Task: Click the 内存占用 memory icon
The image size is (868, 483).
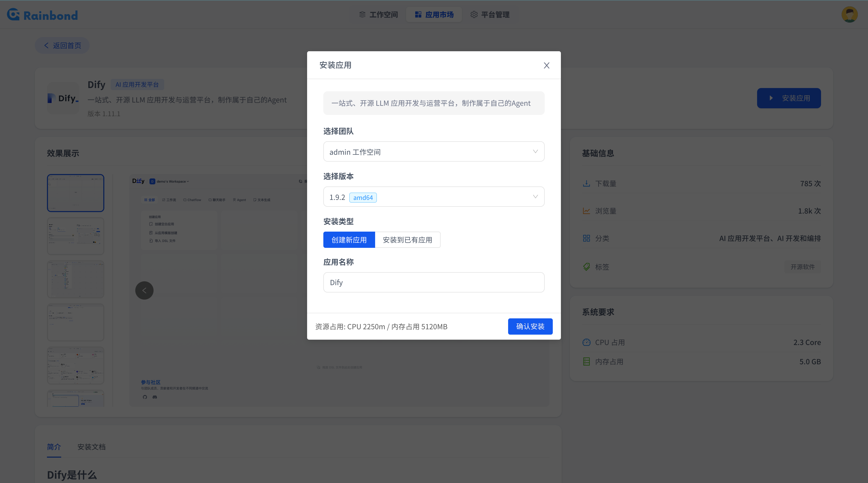Action: (586, 361)
